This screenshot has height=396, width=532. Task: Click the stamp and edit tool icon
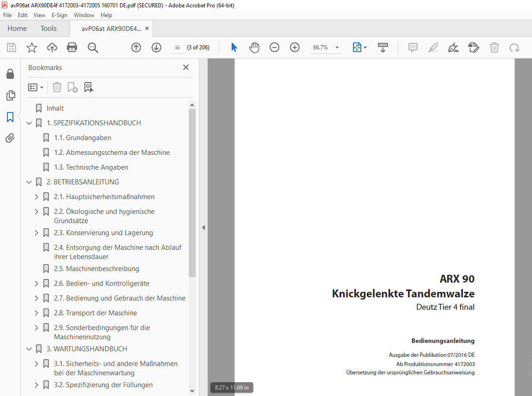(x=474, y=47)
